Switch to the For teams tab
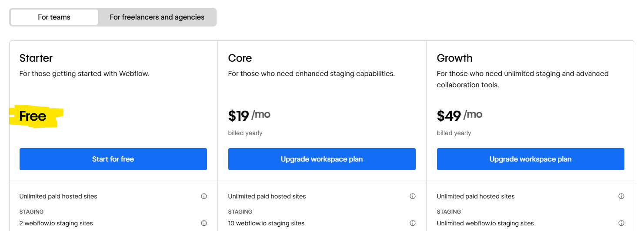Screen dimensions: 644x231 coord(54,17)
